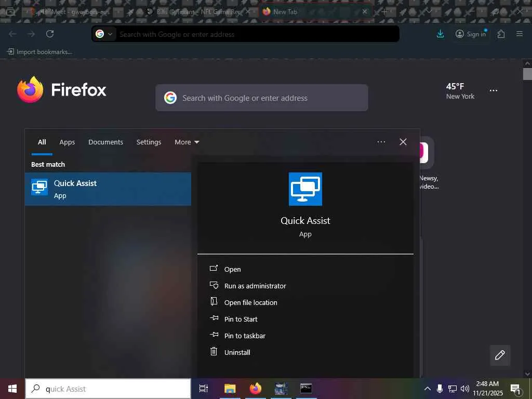
Task: Switch to the Documents search filter tab
Action: [105, 142]
